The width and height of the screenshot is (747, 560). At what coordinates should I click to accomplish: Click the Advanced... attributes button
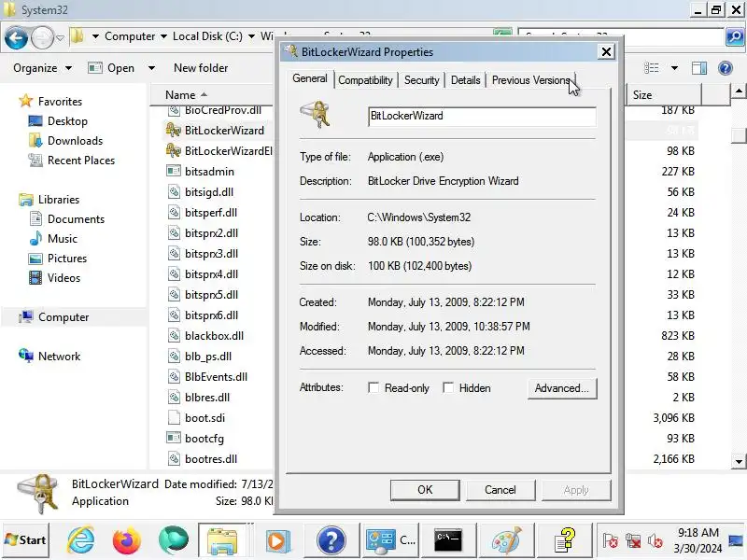(562, 388)
